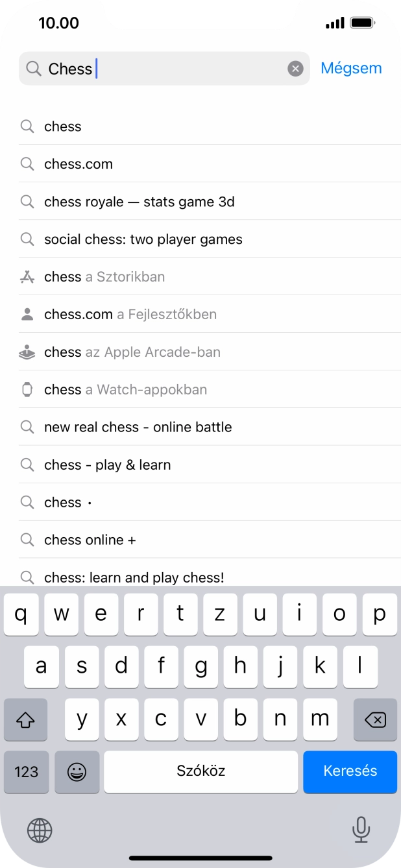Tap inside the Chess search field
This screenshot has width=401, height=868.
point(182,69)
